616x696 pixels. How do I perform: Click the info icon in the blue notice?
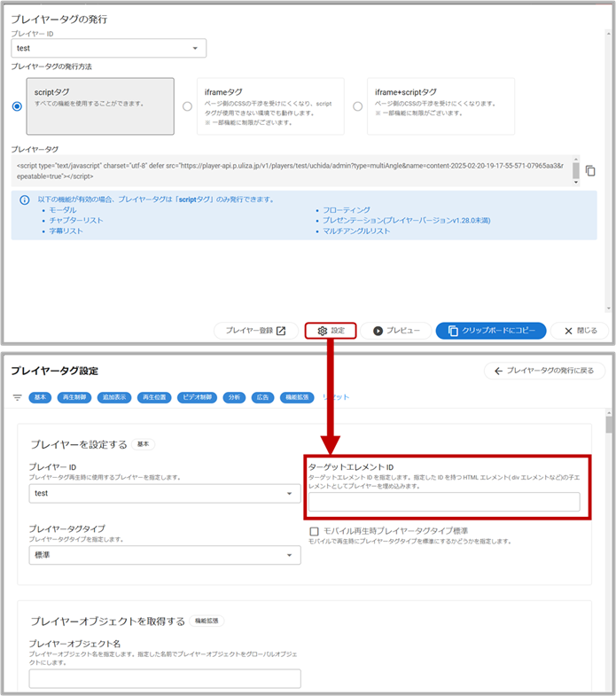25,199
